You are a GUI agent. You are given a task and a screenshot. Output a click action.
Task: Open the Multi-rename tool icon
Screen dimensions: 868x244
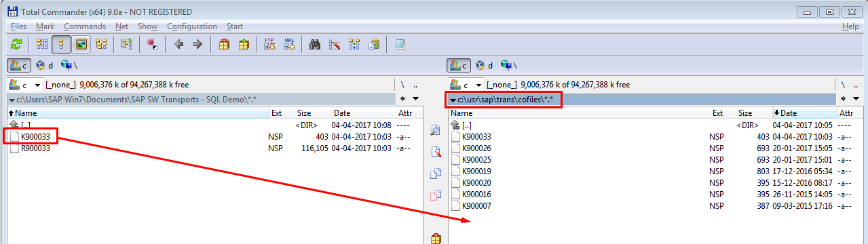(335, 44)
